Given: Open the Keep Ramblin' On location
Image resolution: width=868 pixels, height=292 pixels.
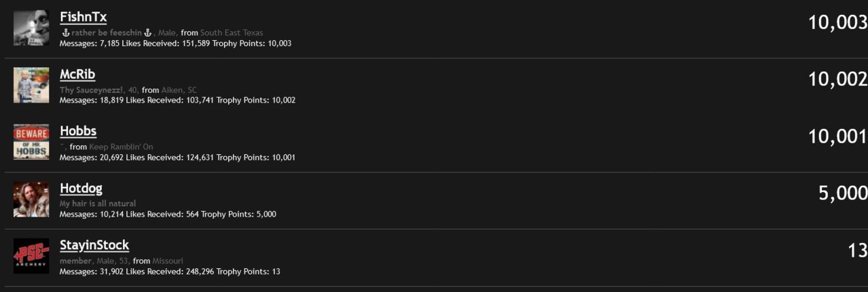Looking at the screenshot, I should point(121,147).
